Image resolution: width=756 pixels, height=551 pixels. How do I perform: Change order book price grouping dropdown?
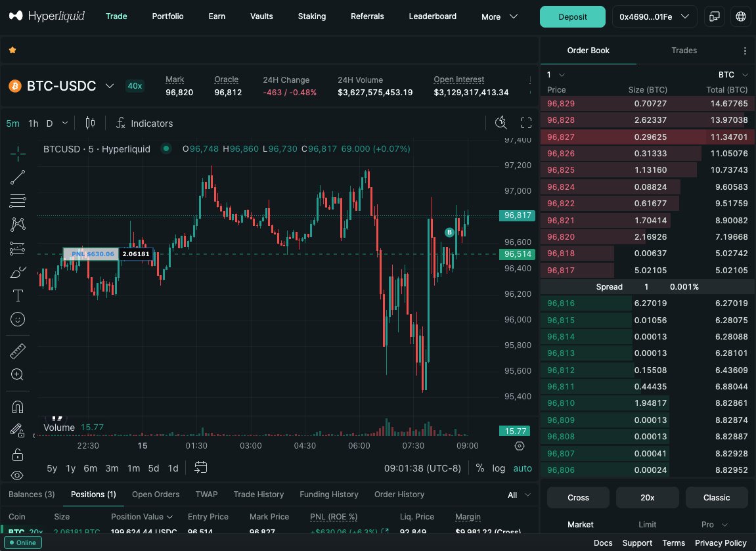coord(556,75)
